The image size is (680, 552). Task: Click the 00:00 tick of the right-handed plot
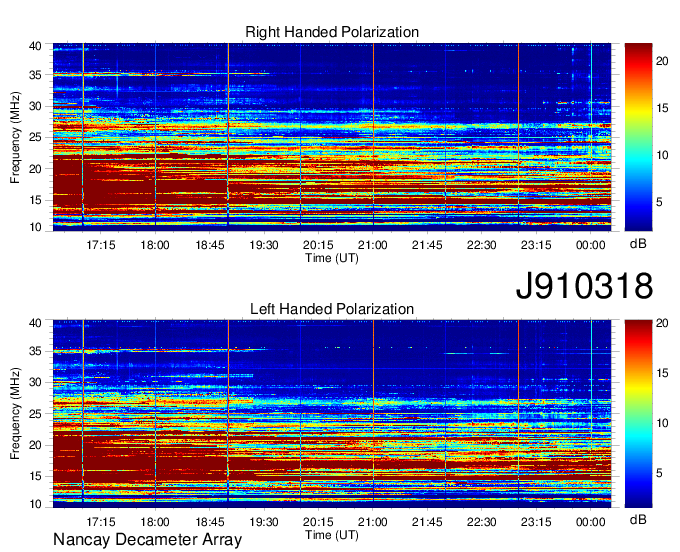(x=590, y=245)
